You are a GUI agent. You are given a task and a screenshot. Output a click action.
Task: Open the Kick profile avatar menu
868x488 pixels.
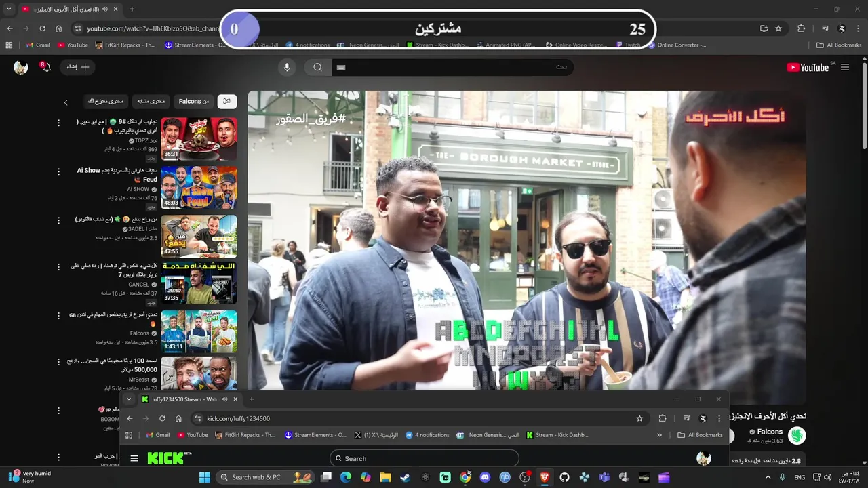704,458
